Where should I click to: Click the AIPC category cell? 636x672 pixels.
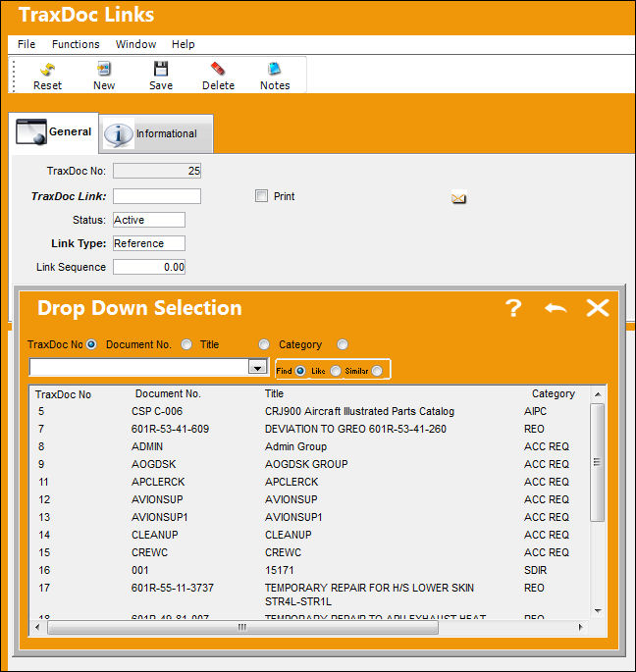pyautogui.click(x=535, y=411)
